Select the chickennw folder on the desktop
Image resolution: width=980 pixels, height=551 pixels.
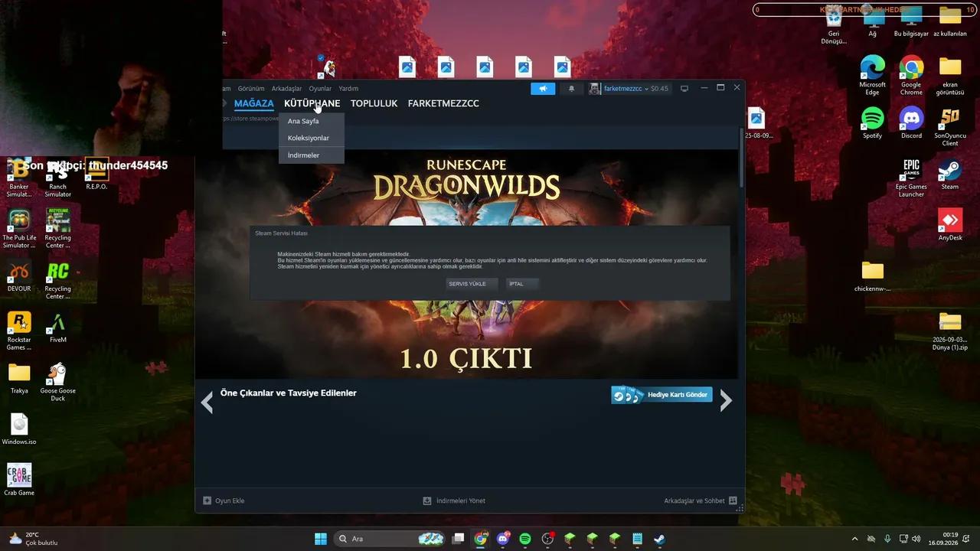pos(872,276)
